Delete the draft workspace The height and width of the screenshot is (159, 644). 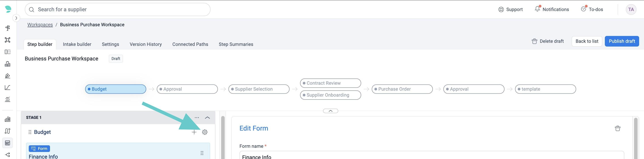[x=548, y=41]
